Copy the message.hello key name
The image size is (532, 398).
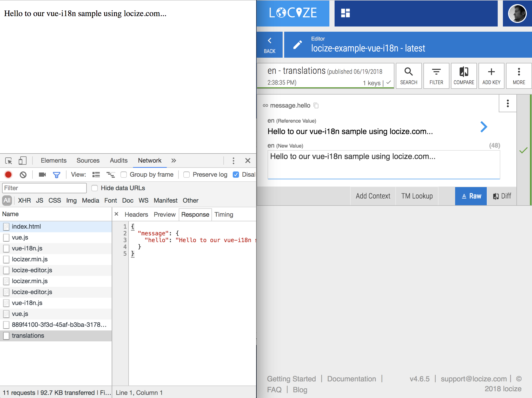pos(316,105)
